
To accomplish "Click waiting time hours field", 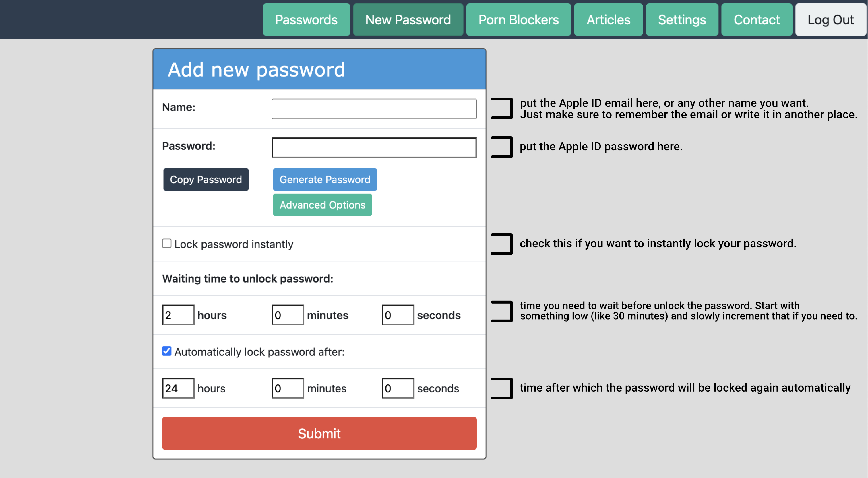I will pos(178,315).
